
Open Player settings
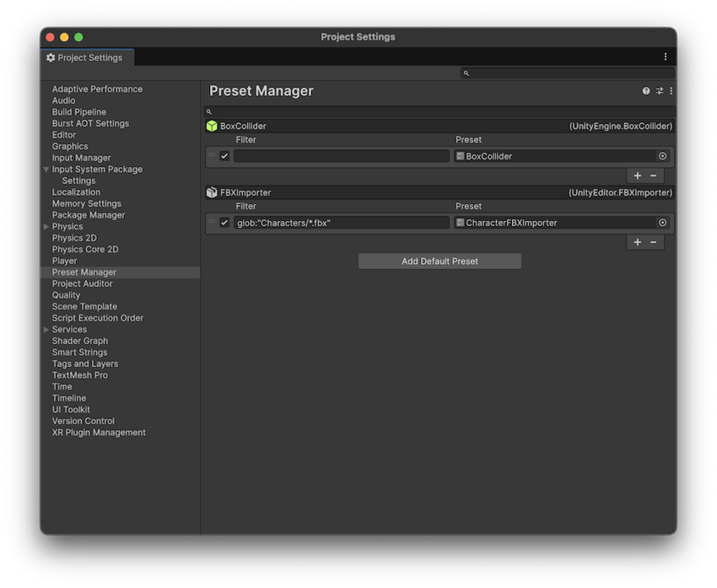click(64, 261)
